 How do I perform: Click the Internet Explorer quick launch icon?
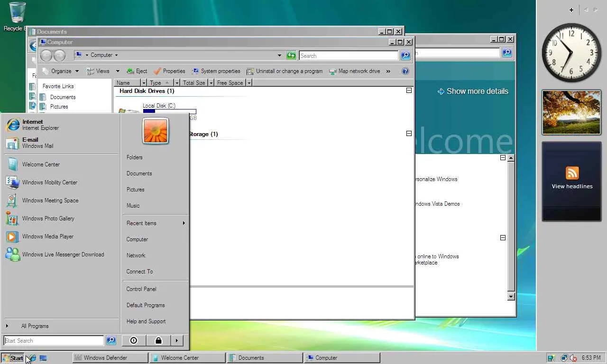click(32, 358)
